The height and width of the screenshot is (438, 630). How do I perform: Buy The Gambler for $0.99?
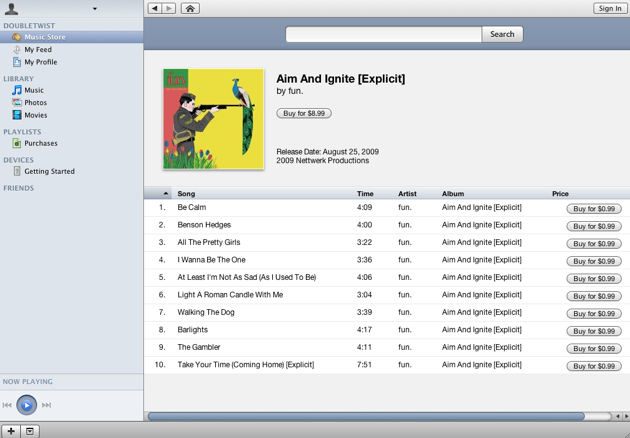[594, 348]
